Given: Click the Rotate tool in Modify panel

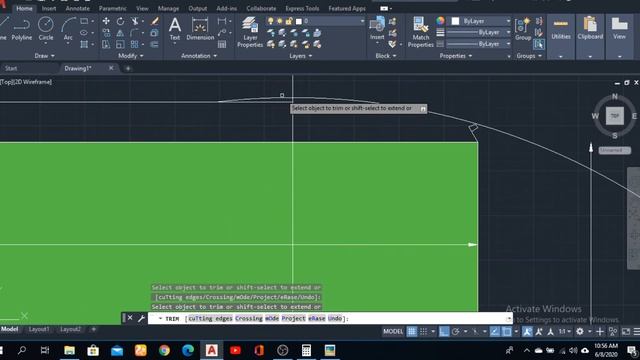Looking at the screenshot, I should (120, 21).
